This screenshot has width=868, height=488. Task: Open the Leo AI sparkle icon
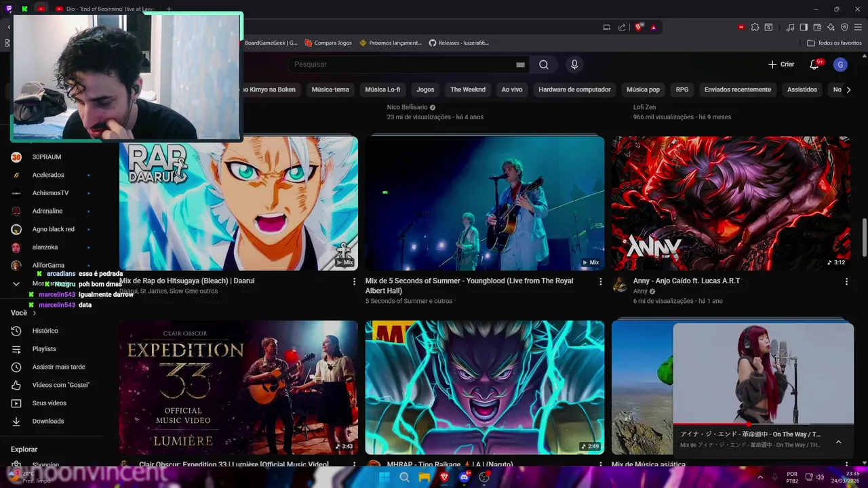pyautogui.click(x=831, y=27)
